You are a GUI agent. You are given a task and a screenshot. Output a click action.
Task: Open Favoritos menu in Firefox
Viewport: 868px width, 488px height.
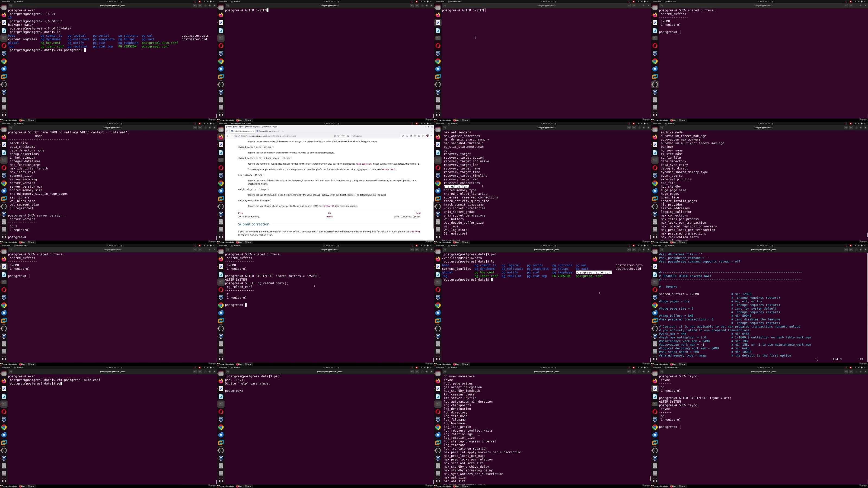pyautogui.click(x=257, y=127)
